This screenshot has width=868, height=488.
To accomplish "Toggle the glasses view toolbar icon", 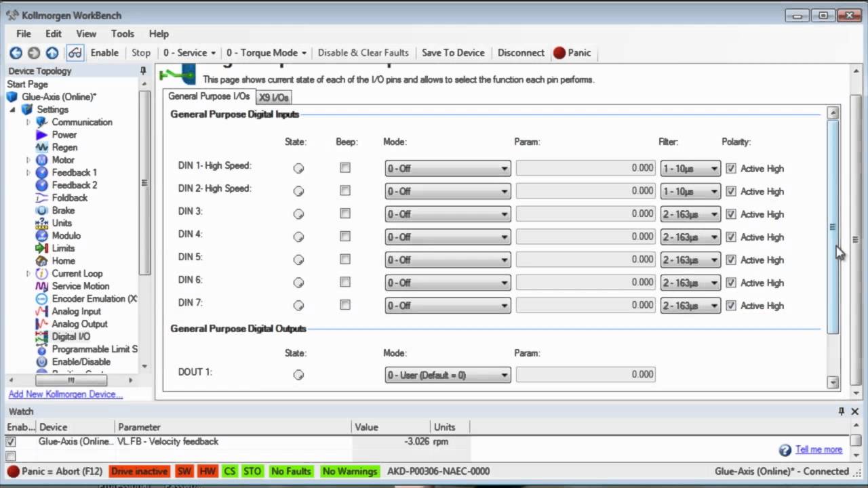I will [75, 53].
